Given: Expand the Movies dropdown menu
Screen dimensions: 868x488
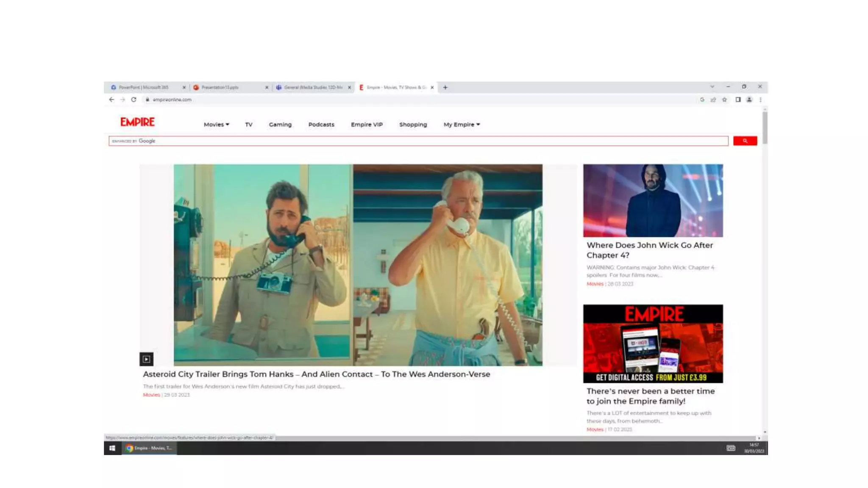Looking at the screenshot, I should pos(216,125).
